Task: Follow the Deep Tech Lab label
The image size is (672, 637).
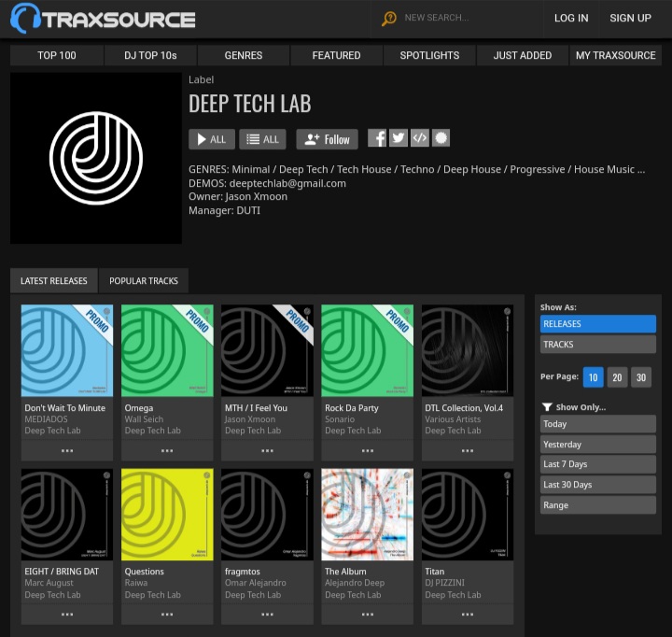Action: pos(327,139)
